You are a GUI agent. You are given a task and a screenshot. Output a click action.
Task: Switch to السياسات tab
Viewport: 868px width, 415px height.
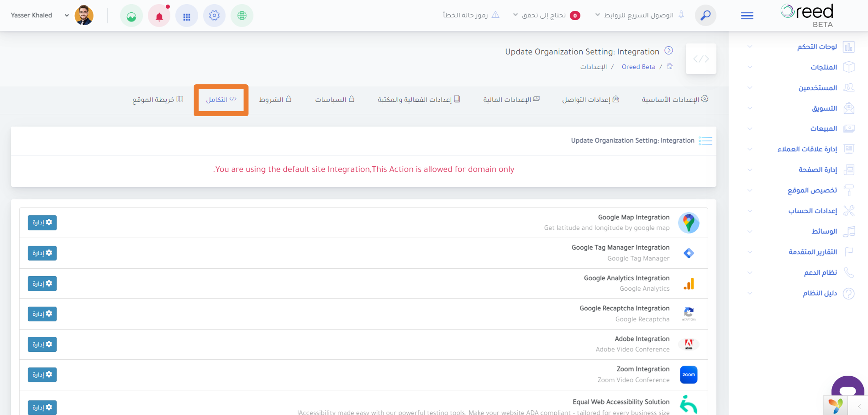click(x=335, y=100)
